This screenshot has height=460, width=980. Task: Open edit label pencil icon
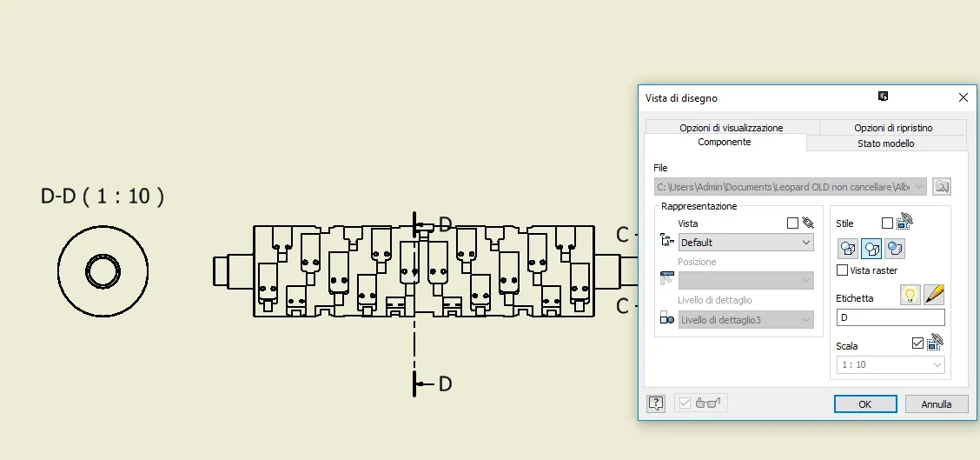coord(934,295)
